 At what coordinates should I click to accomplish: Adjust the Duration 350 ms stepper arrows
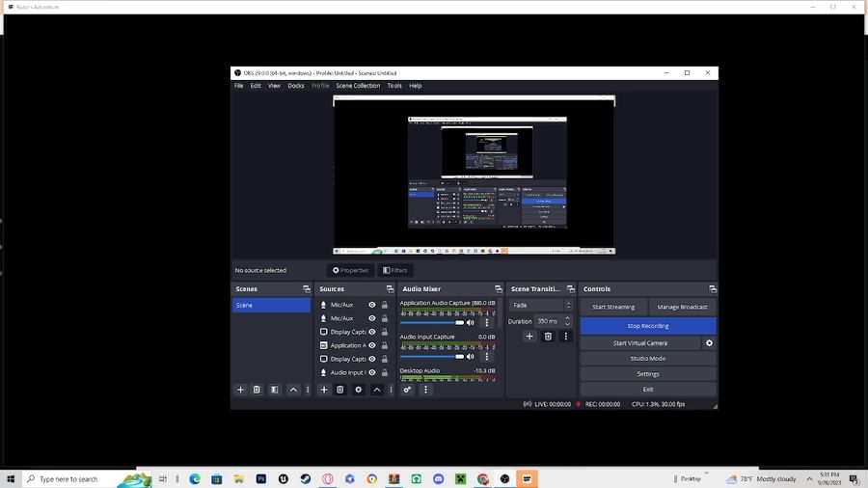pyautogui.click(x=567, y=321)
